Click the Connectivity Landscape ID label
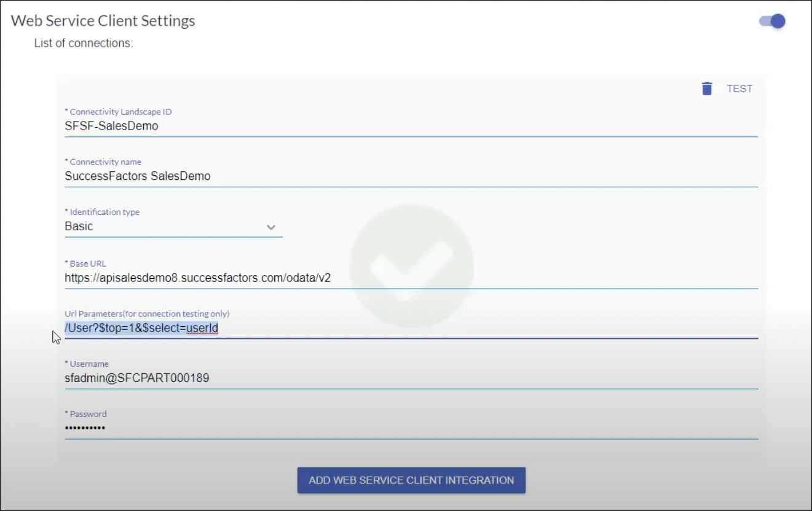Image resolution: width=812 pixels, height=511 pixels. [x=118, y=112]
